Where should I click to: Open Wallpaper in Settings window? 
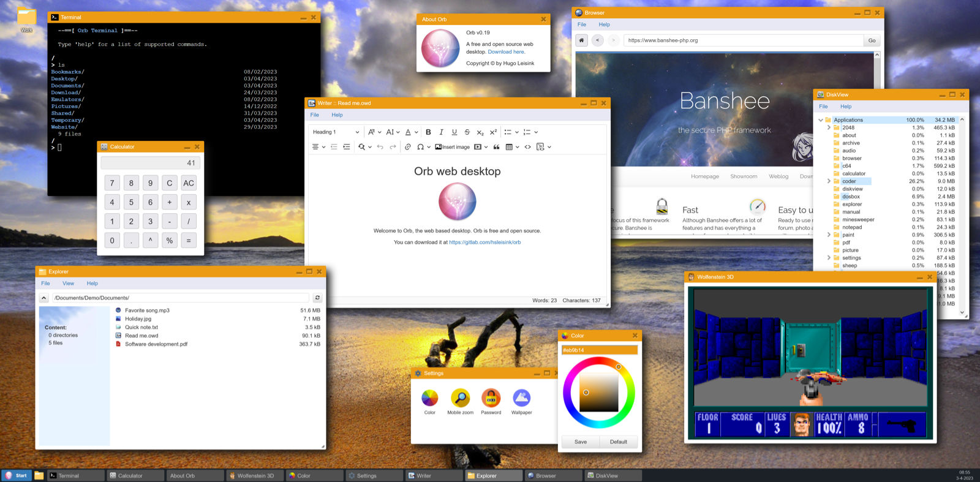click(521, 401)
